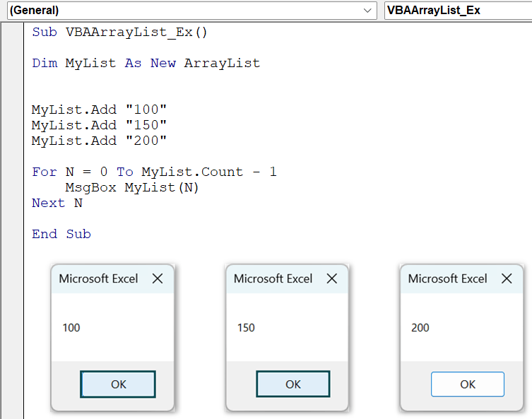Click OK in the 200 message box
The image size is (532, 419).
pyautogui.click(x=468, y=384)
